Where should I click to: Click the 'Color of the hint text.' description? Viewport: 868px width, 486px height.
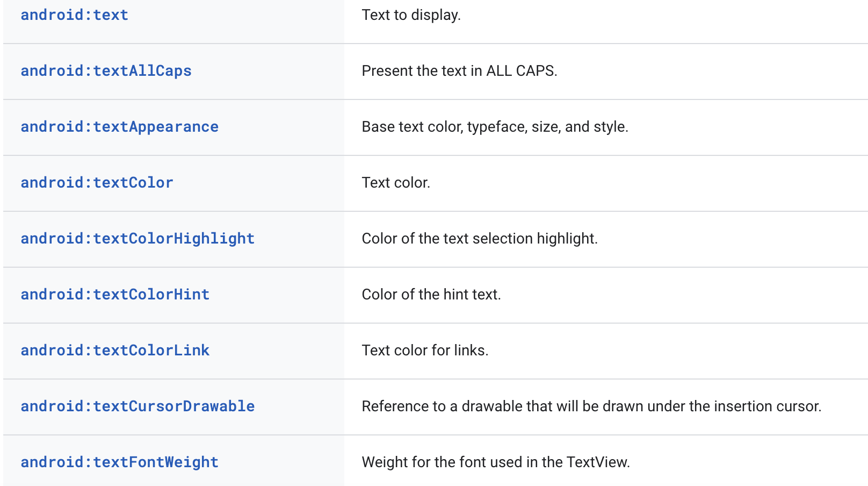pos(431,295)
